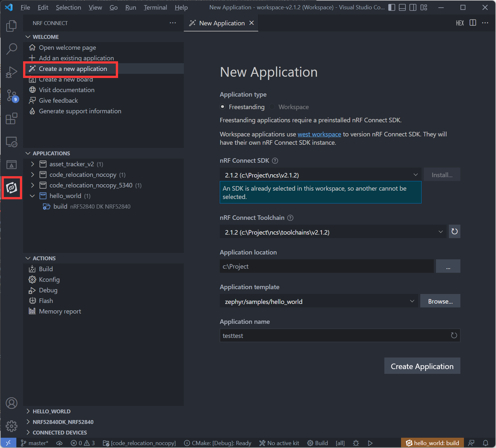Click the errors and warnings counter
The image size is (496, 448).
tap(83, 443)
